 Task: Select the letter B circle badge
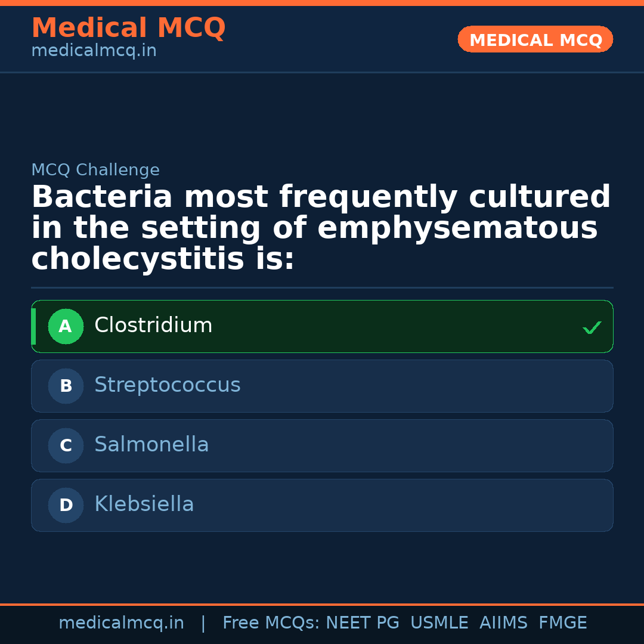click(x=66, y=386)
